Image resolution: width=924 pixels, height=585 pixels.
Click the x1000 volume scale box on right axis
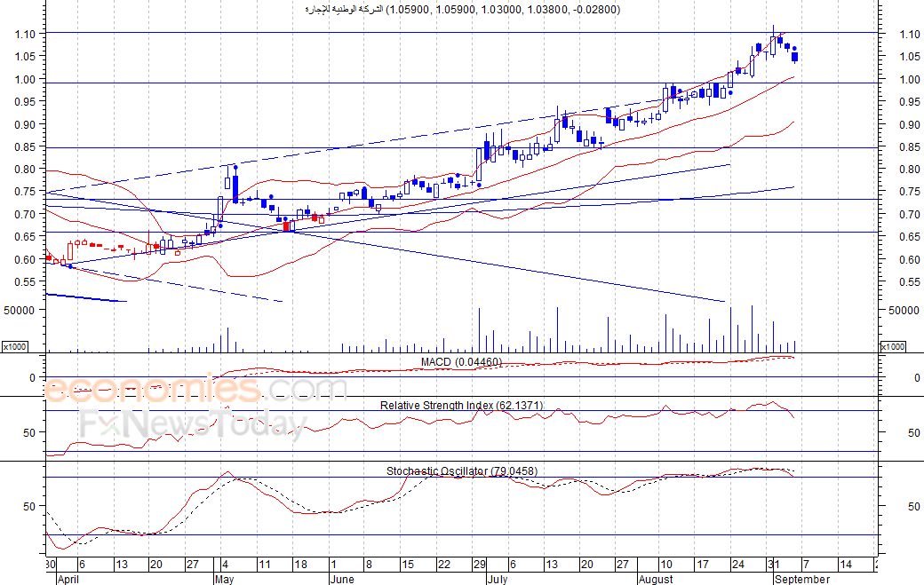pos(893,346)
